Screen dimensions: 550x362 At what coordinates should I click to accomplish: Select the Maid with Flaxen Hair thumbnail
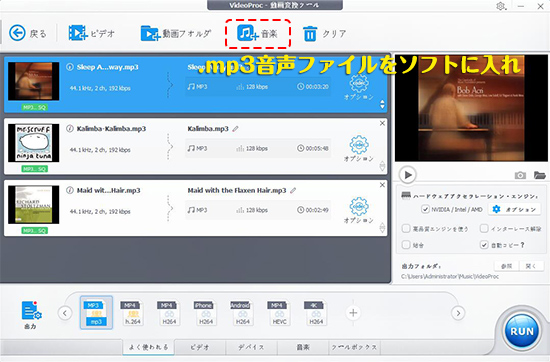tap(34, 205)
